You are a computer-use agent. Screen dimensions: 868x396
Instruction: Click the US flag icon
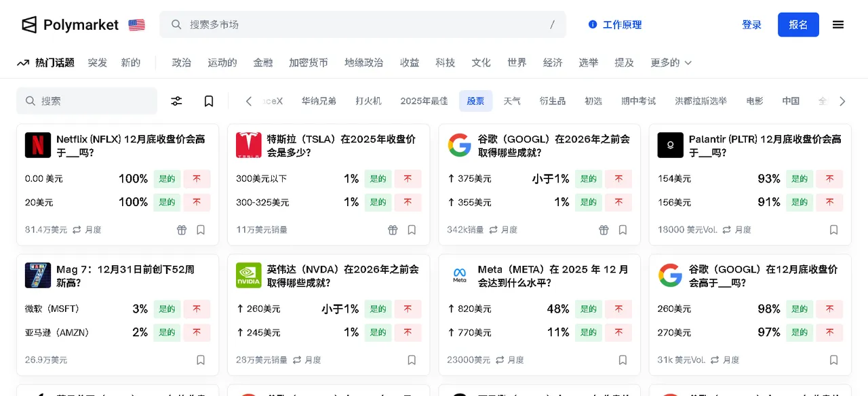click(136, 25)
